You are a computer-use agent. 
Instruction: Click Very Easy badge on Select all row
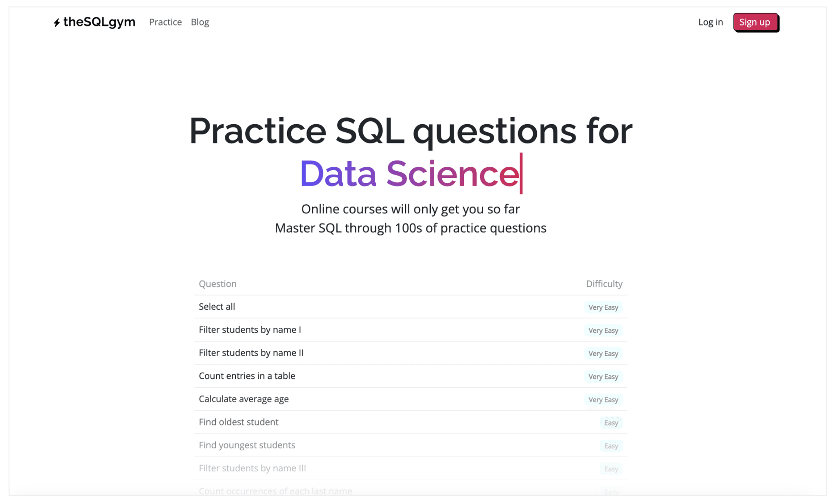tap(603, 307)
